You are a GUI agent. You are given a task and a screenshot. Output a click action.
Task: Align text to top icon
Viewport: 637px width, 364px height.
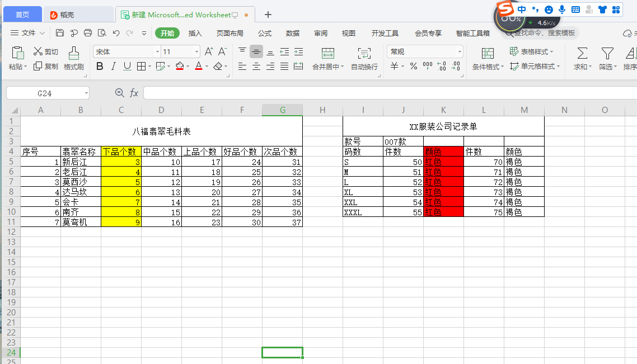coord(242,51)
